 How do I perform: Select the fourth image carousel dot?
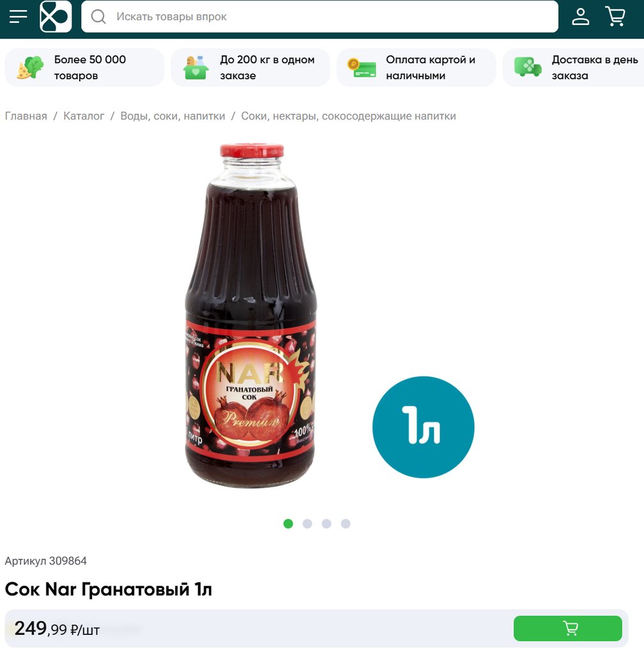(346, 524)
